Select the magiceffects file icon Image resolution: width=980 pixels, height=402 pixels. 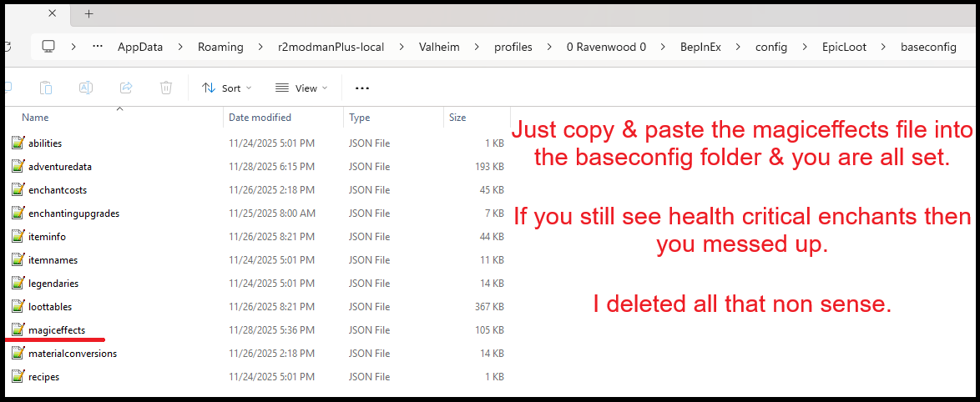[18, 329]
